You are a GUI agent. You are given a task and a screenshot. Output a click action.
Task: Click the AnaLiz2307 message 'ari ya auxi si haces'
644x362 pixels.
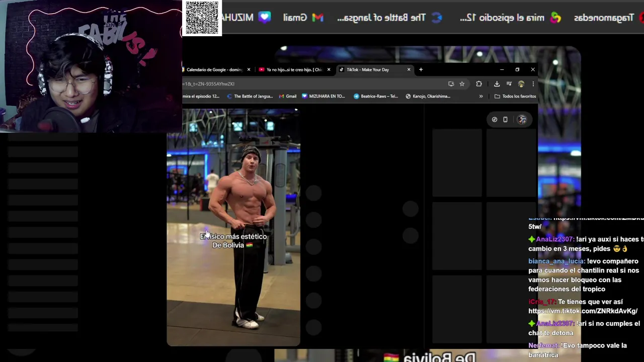586,244
